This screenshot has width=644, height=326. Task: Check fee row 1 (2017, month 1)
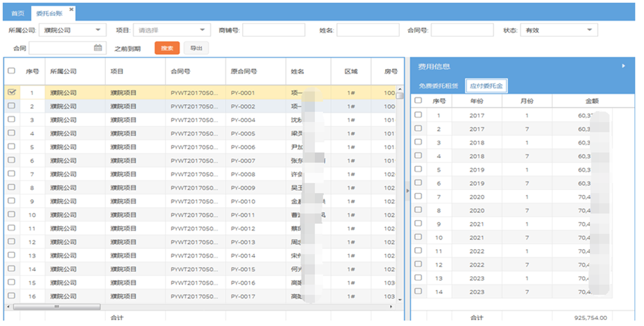(x=418, y=114)
